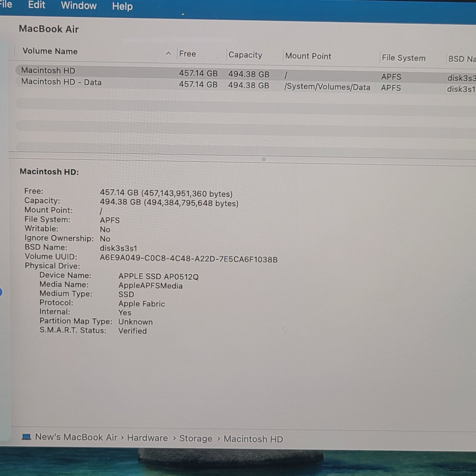This screenshot has height=476, width=476.
Task: Select the Macintosh HD - Data row
Action: pos(246,85)
